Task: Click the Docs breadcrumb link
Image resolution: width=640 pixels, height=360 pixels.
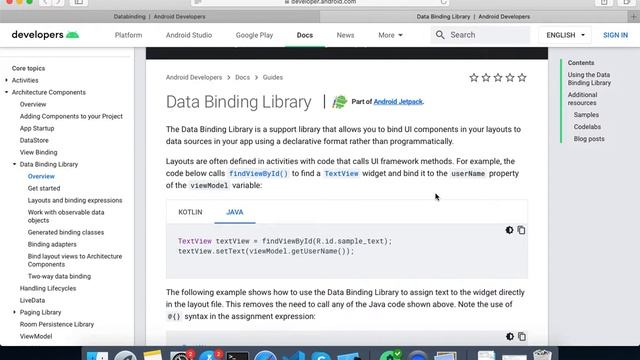Action: pyautogui.click(x=242, y=78)
